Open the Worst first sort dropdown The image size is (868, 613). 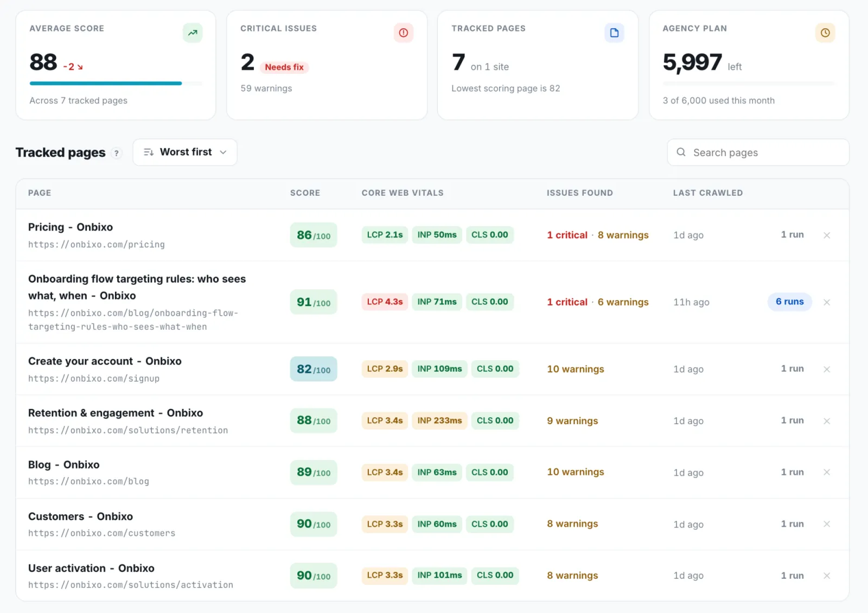coord(185,152)
